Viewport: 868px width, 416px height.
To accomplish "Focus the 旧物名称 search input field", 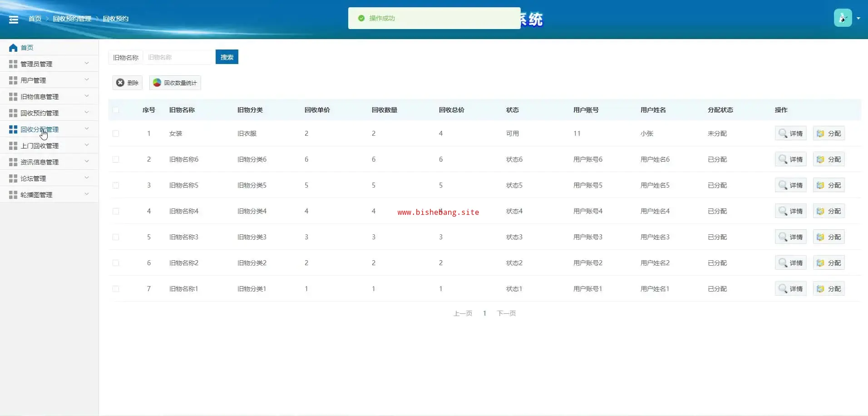I will (179, 57).
